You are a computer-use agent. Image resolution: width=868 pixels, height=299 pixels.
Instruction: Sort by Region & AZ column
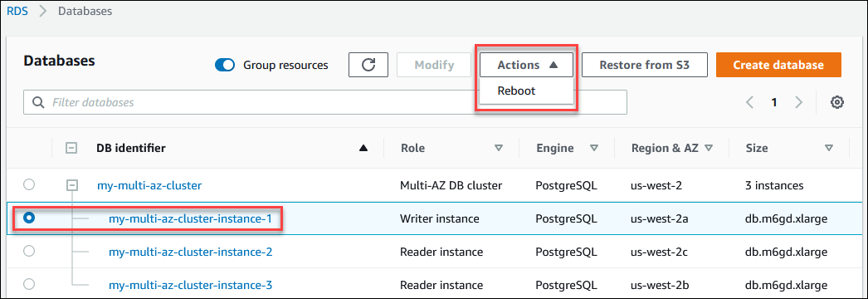708,148
